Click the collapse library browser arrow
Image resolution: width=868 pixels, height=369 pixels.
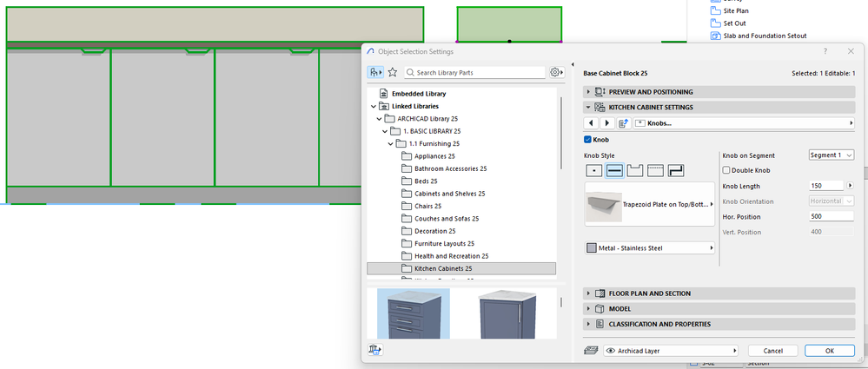[572, 65]
